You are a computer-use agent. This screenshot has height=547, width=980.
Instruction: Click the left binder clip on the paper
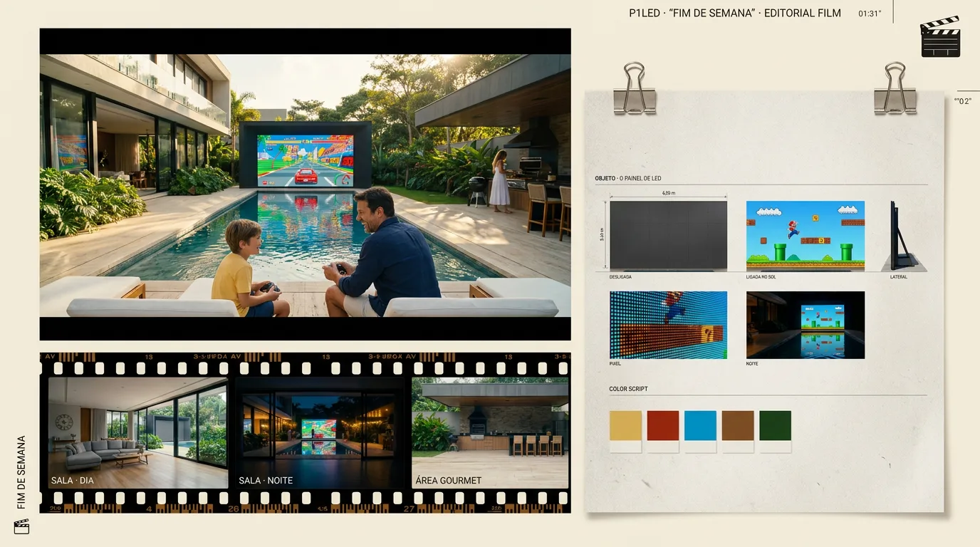click(634, 88)
